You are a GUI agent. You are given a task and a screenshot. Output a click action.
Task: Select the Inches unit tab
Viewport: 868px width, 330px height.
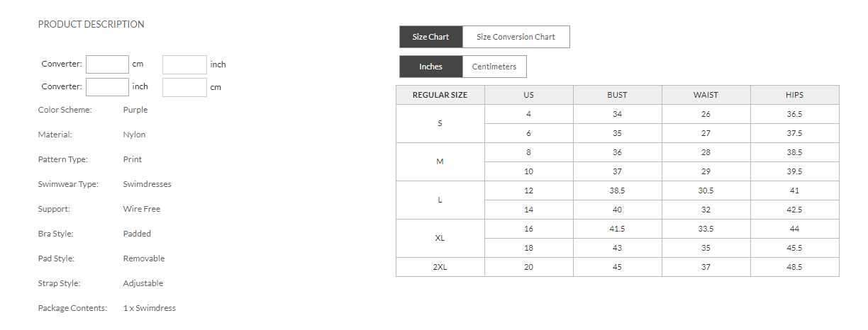click(430, 67)
